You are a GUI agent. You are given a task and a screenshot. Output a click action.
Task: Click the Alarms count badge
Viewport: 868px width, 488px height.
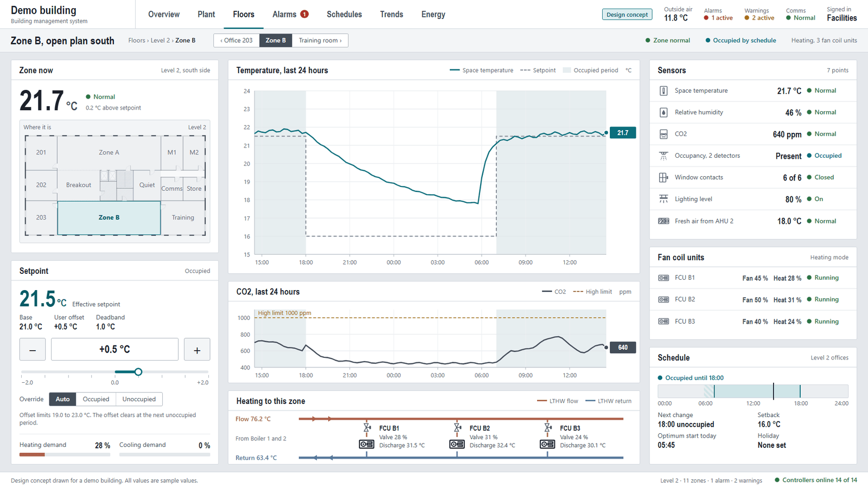click(x=304, y=14)
